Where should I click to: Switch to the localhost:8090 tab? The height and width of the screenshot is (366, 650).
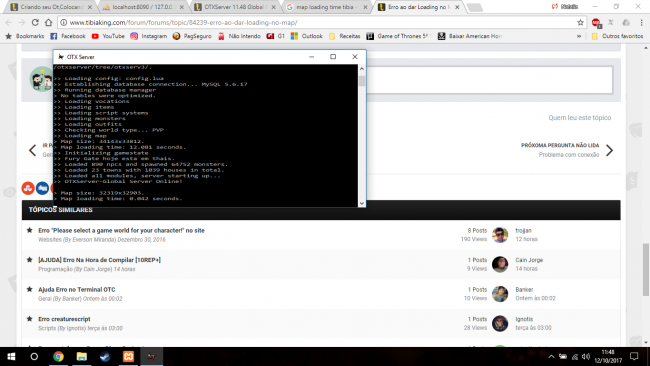pos(143,7)
